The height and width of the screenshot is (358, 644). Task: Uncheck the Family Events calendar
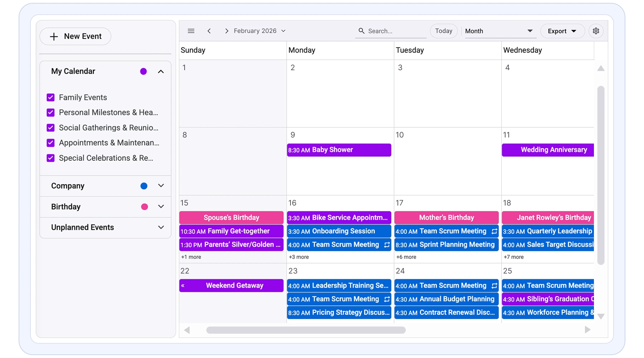coord(50,97)
